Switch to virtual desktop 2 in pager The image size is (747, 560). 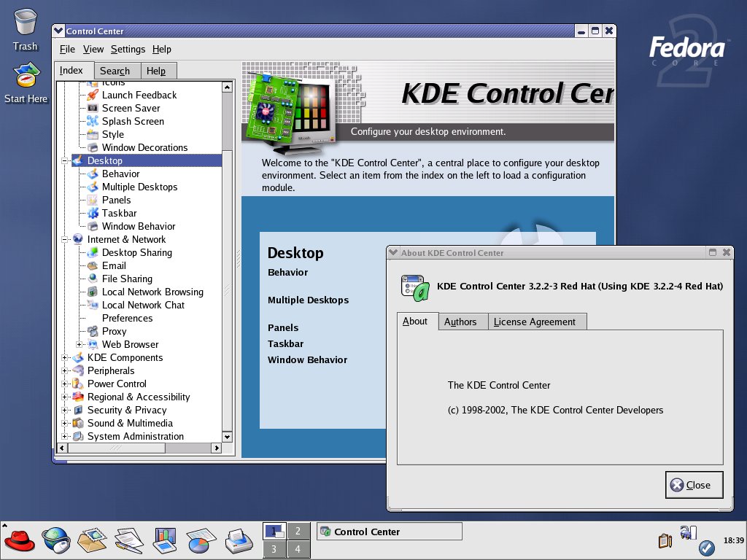[298, 531]
